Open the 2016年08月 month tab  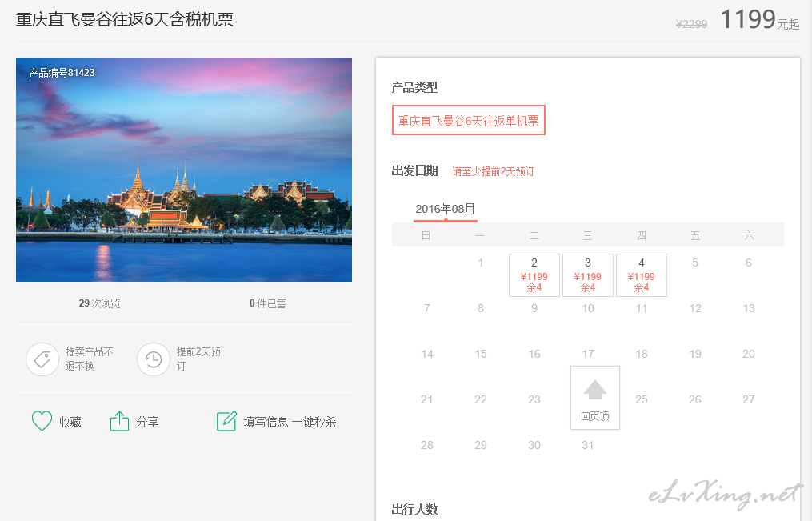coord(446,209)
